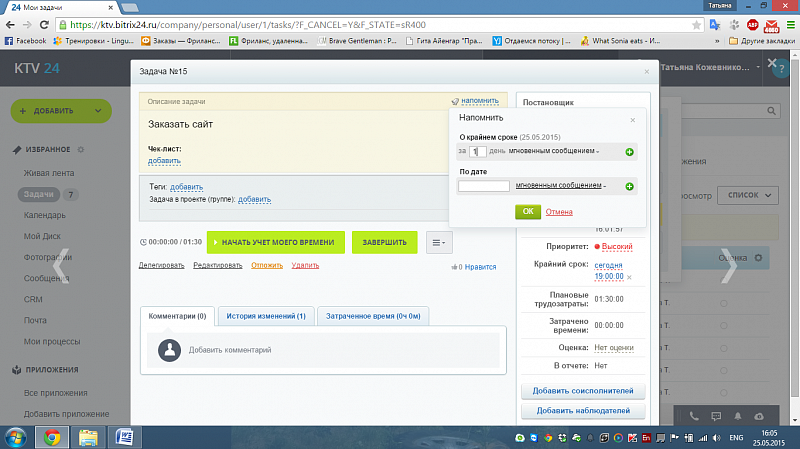Open 'Задачи' in sidebar

pyautogui.click(x=39, y=194)
